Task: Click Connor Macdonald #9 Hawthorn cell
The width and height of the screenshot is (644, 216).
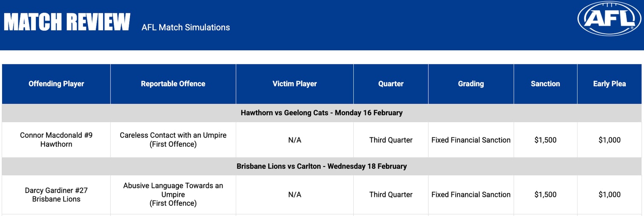Action: tap(56, 140)
